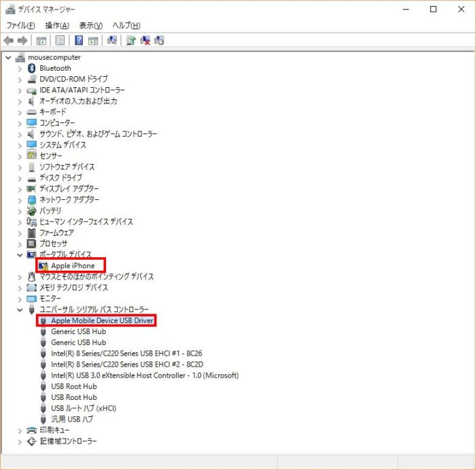
Task: Select Apple Mobile Device USB Driver
Action: (102, 320)
